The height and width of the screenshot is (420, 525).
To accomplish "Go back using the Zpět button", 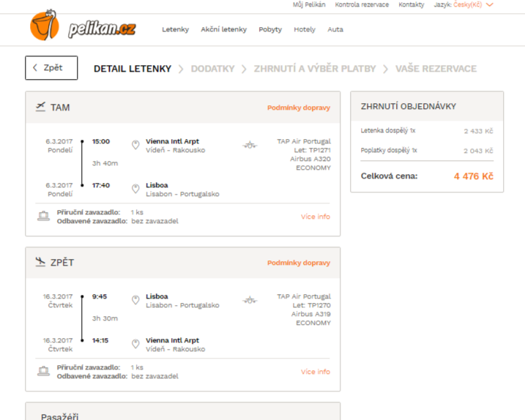I will tap(51, 68).
